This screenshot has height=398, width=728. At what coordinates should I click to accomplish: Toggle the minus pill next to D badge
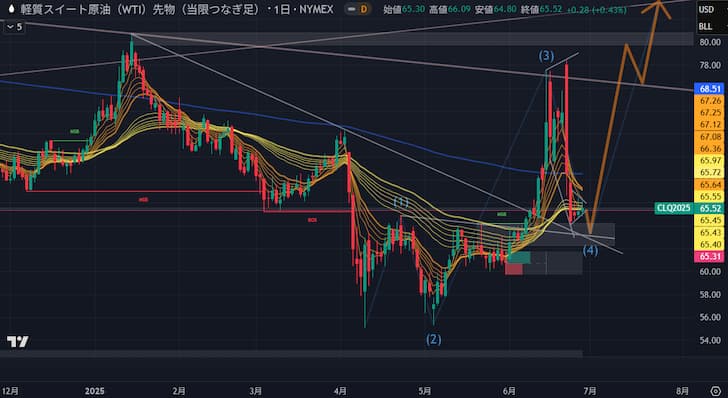click(x=352, y=9)
